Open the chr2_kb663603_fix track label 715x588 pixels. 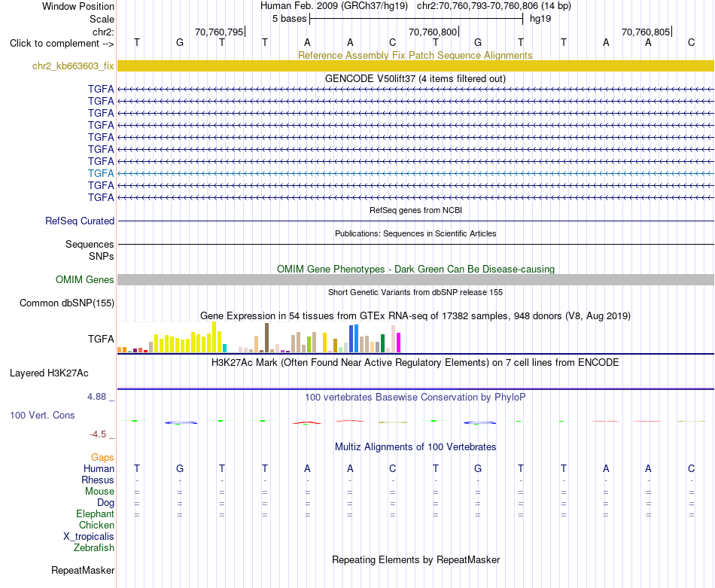[73, 66]
